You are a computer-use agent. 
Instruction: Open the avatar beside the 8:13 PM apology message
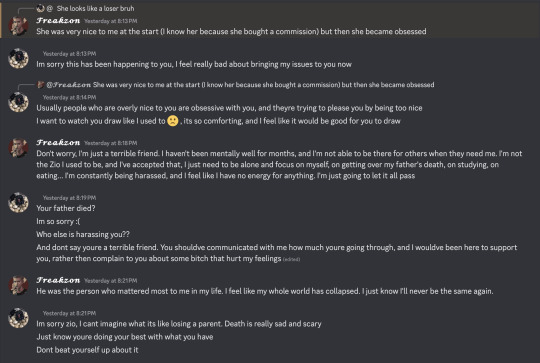pyautogui.click(x=18, y=59)
